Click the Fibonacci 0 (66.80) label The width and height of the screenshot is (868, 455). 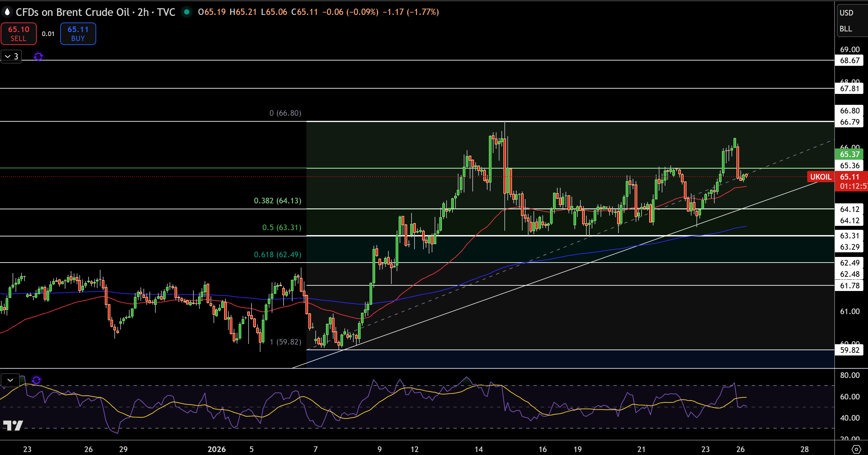285,113
